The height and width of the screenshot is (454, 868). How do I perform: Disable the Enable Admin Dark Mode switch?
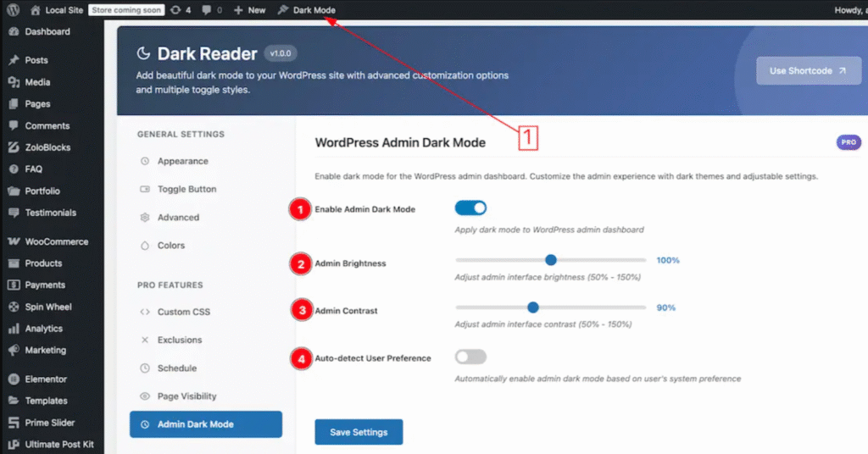470,208
